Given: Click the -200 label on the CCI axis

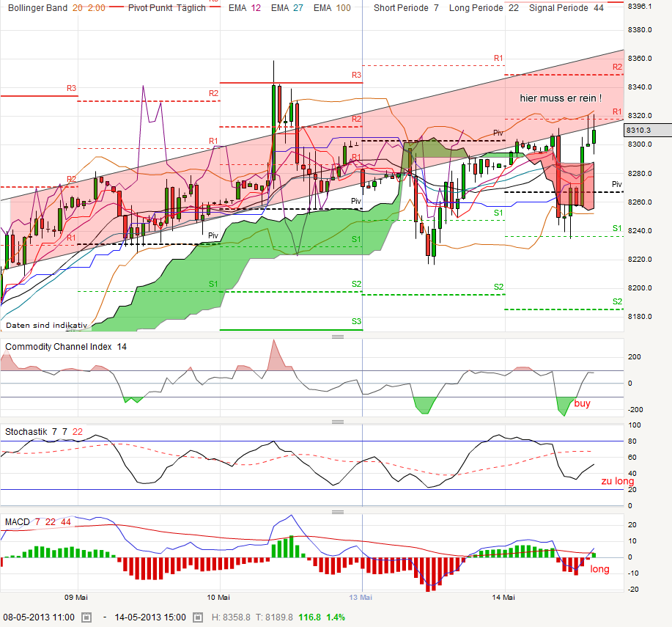Looking at the screenshot, I should pyautogui.click(x=635, y=410).
